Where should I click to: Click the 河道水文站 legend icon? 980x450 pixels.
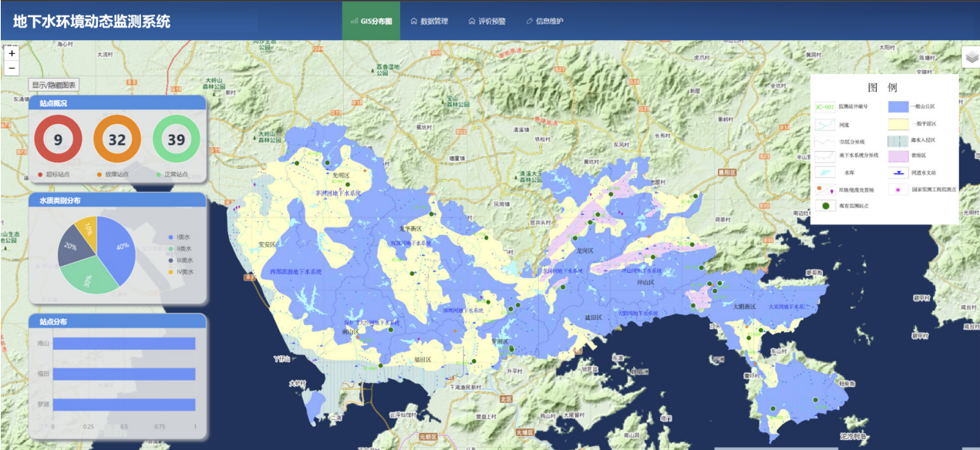click(x=897, y=173)
